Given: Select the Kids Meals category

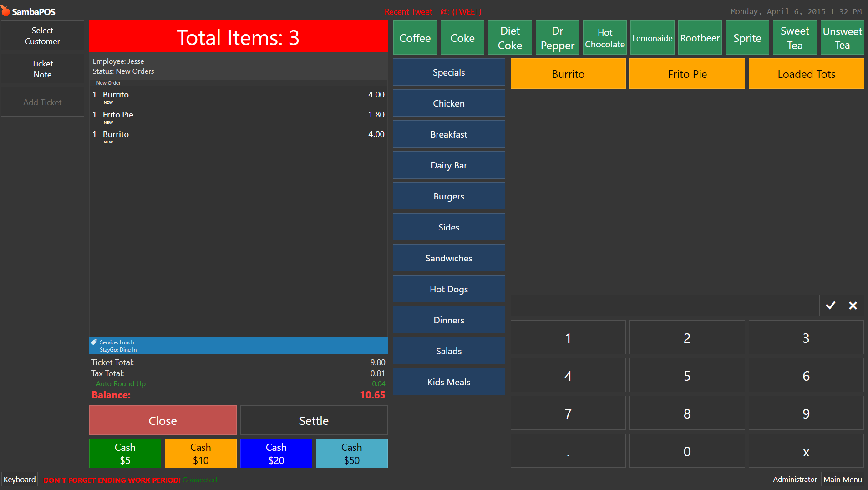Looking at the screenshot, I should tap(448, 382).
